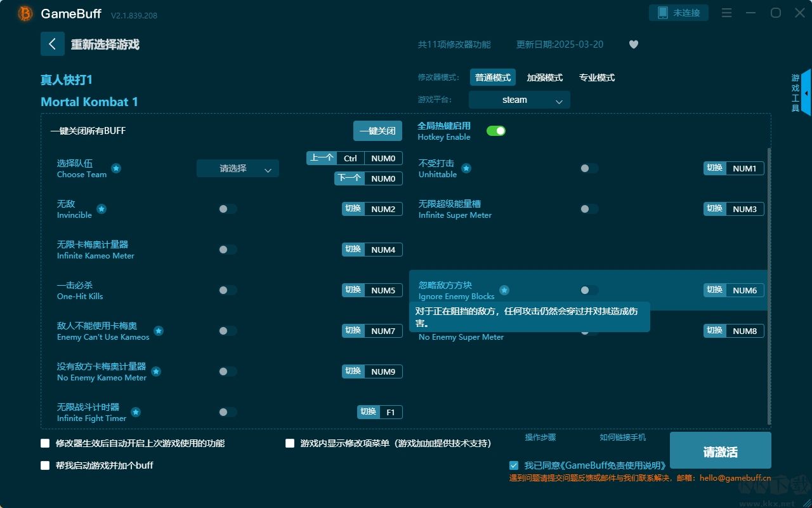Click the star icon beside Choose Team

pyautogui.click(x=115, y=168)
